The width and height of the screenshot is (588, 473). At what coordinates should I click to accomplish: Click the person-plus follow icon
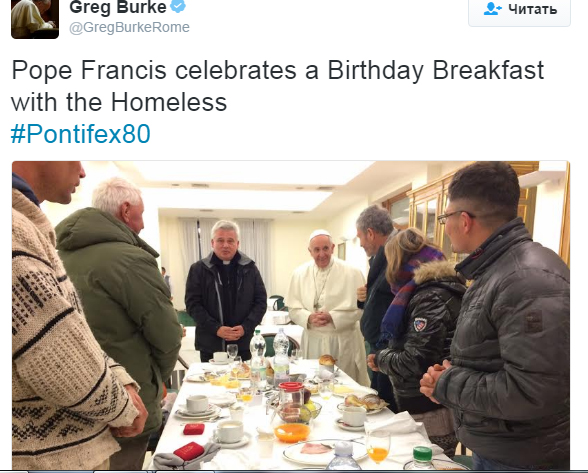point(492,9)
